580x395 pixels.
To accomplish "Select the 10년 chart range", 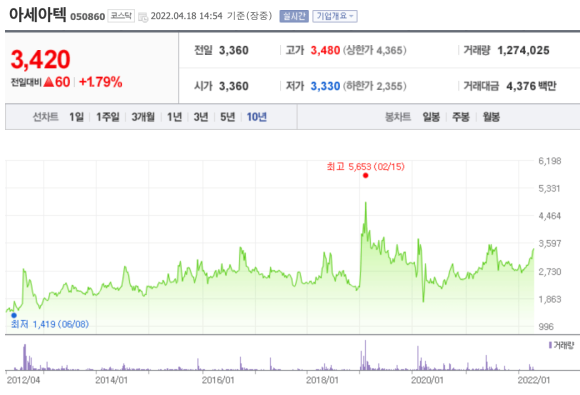I will click(257, 117).
